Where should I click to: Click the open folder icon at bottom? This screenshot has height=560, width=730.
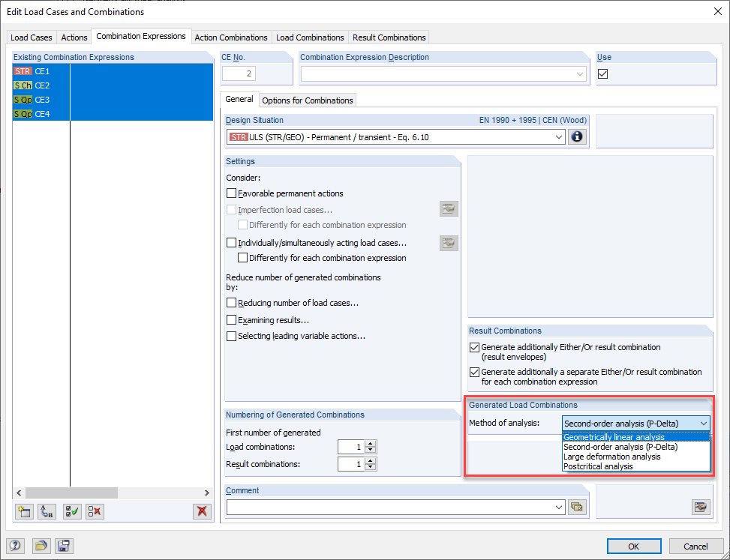[41, 546]
